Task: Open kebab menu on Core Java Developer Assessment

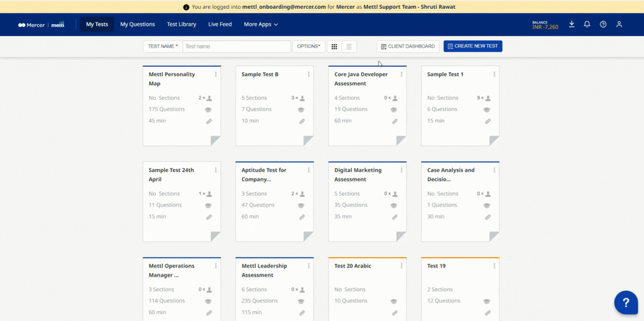Action: tap(401, 74)
